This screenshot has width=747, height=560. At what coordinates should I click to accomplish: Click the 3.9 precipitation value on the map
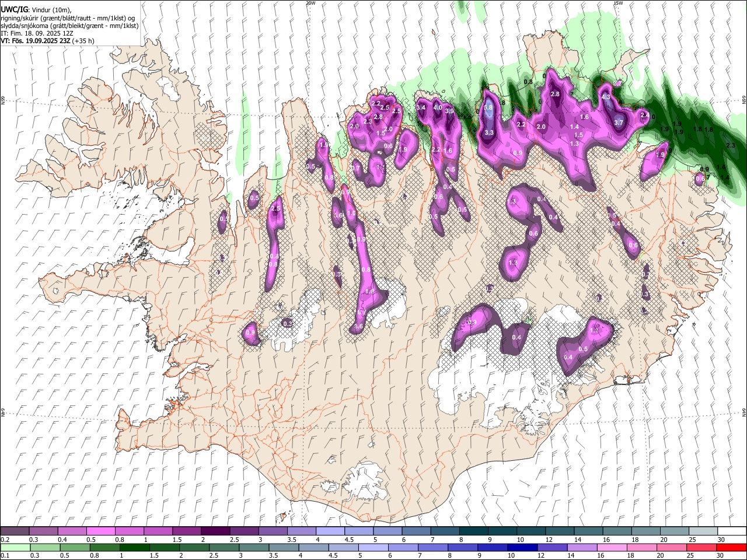[x=449, y=111]
